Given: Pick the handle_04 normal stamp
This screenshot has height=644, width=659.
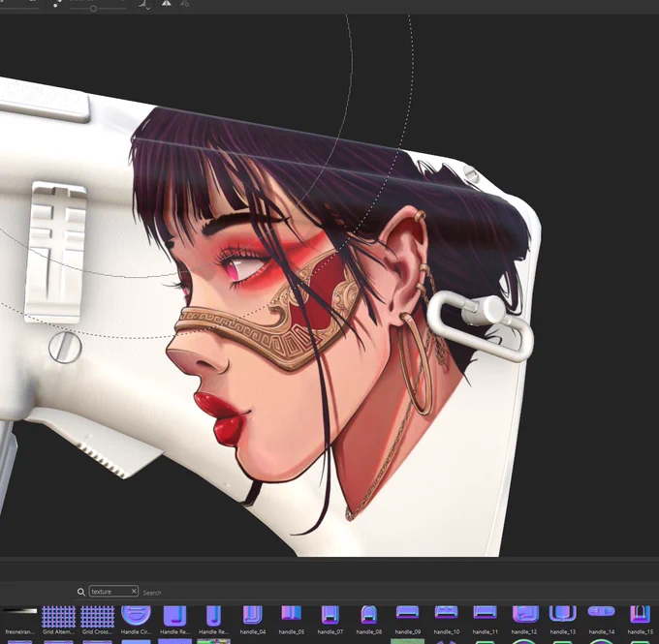Looking at the screenshot, I should click(x=253, y=616).
